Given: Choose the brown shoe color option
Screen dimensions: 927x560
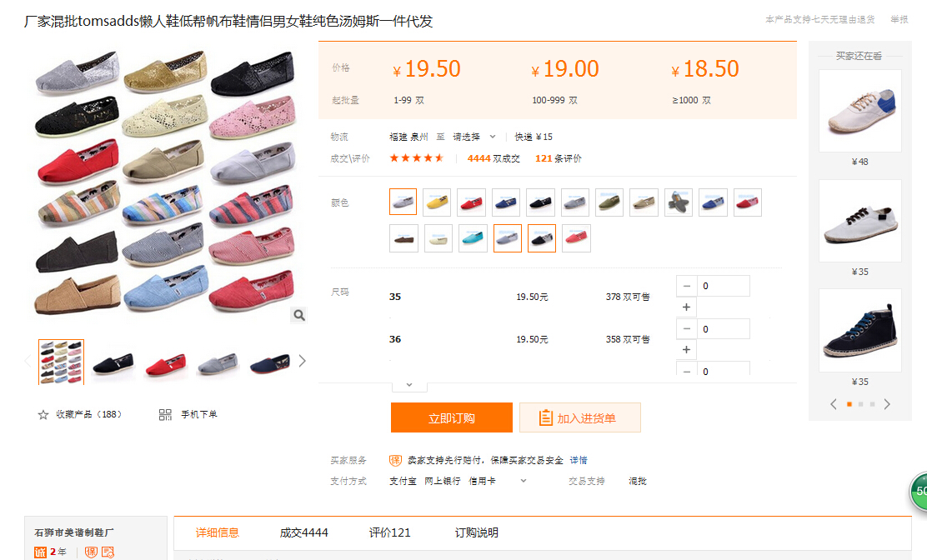Looking at the screenshot, I should click(403, 238).
